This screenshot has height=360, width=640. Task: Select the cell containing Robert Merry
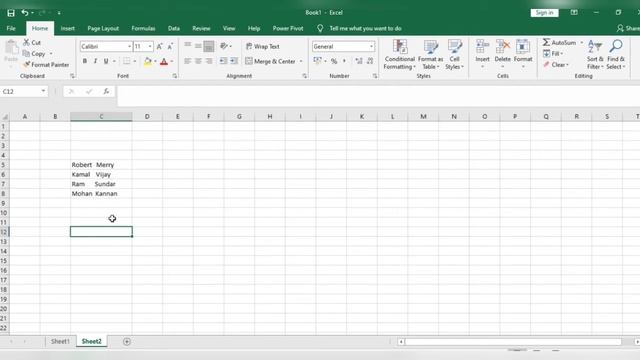(x=101, y=165)
